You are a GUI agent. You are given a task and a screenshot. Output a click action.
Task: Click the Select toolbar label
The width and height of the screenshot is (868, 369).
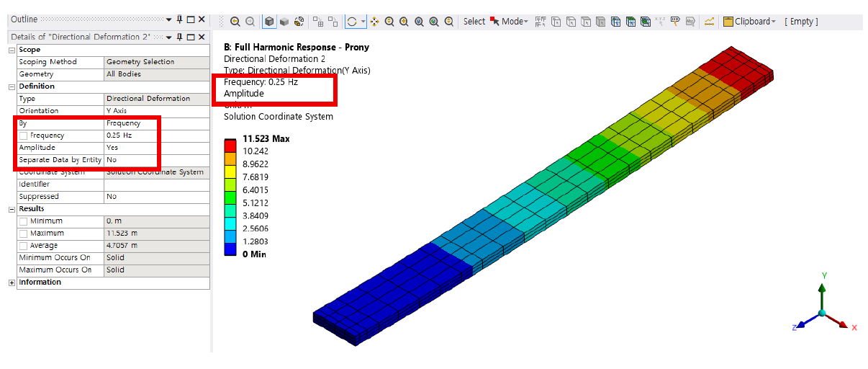[x=474, y=22]
